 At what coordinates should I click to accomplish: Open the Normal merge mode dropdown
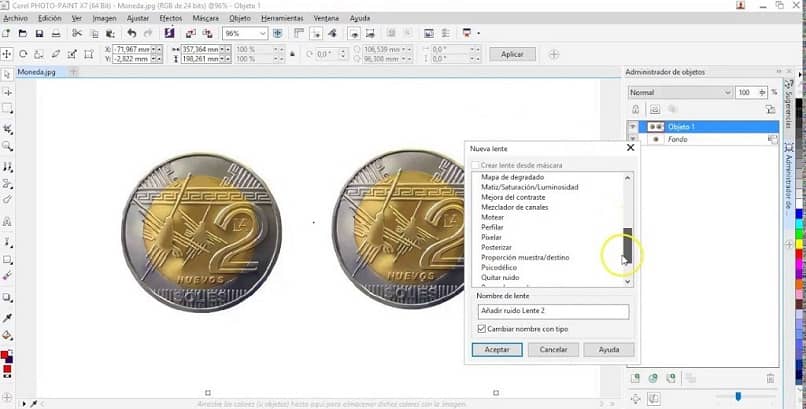727,92
